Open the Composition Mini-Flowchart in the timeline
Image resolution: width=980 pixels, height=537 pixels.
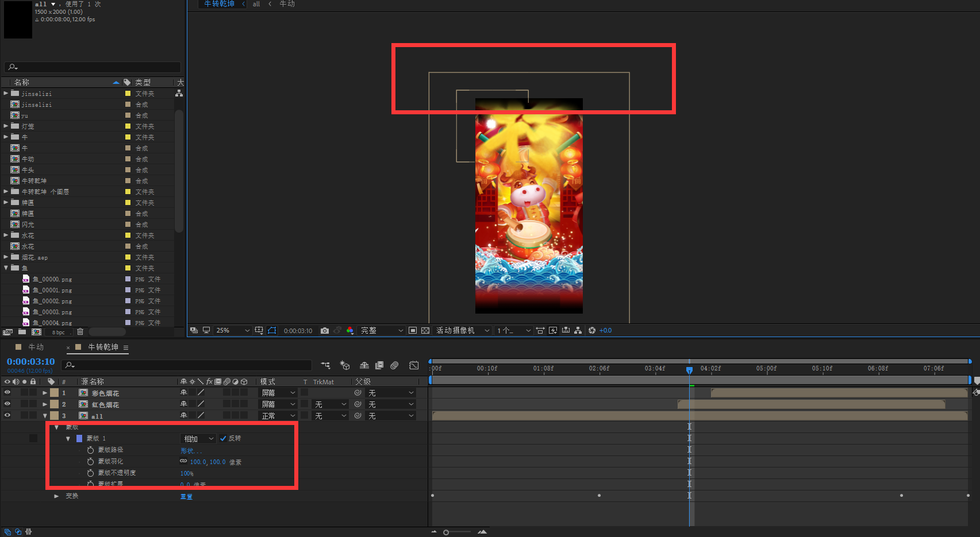[x=326, y=365]
